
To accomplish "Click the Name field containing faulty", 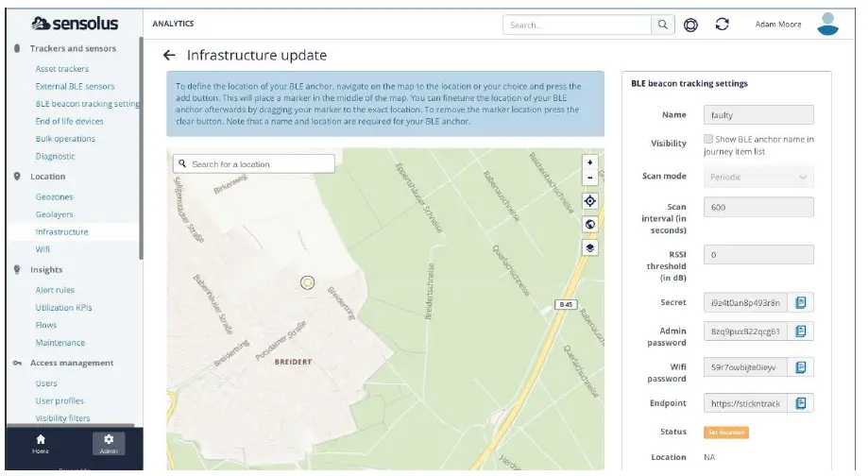I will tap(758, 115).
